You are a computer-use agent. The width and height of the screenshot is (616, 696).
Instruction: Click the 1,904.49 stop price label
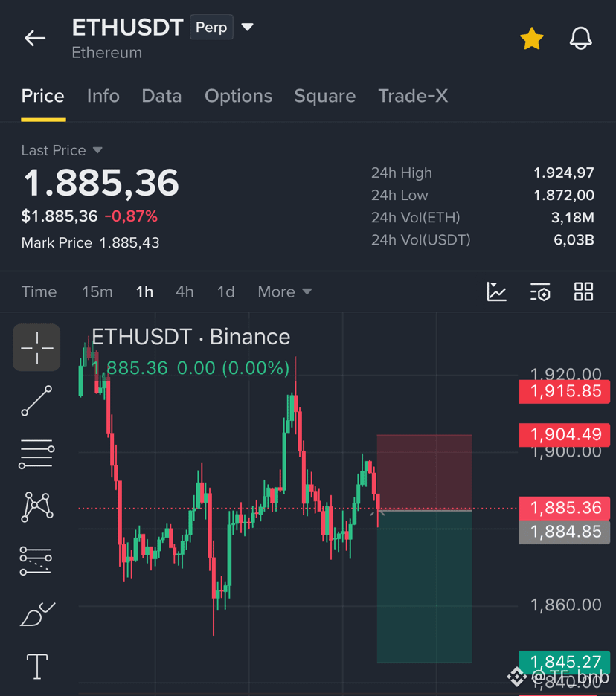click(565, 434)
